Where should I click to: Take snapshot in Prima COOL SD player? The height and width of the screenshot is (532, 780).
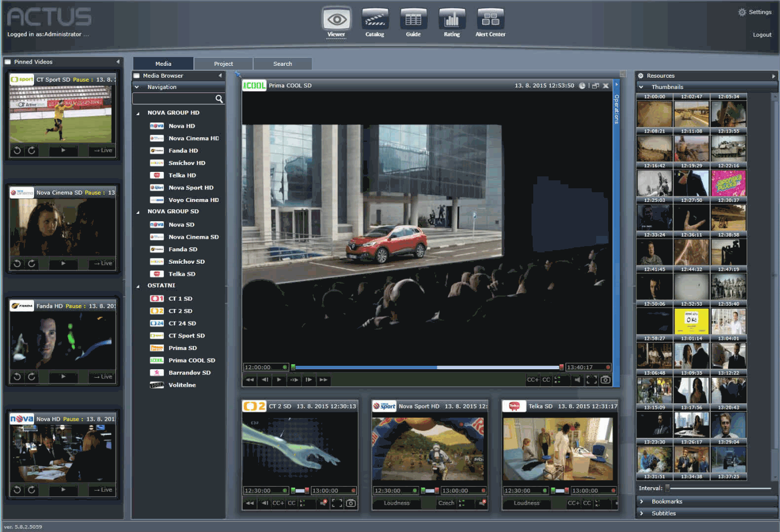(x=605, y=380)
